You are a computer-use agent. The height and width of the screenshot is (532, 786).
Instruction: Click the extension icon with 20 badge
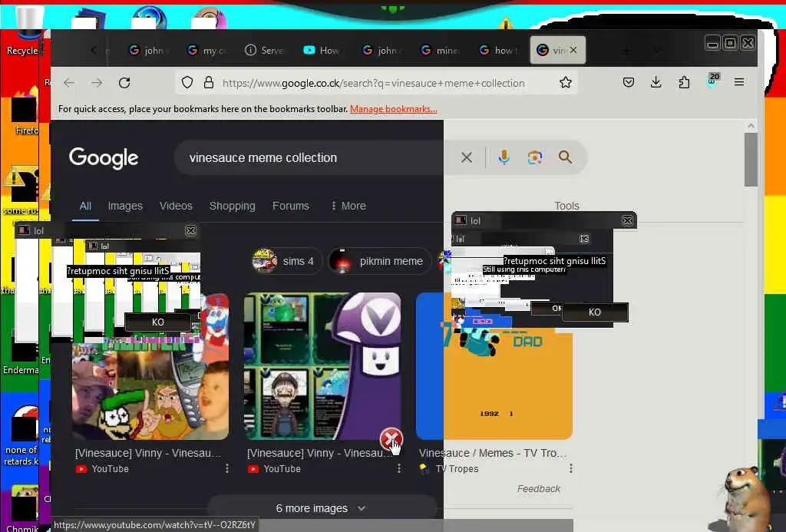[712, 81]
